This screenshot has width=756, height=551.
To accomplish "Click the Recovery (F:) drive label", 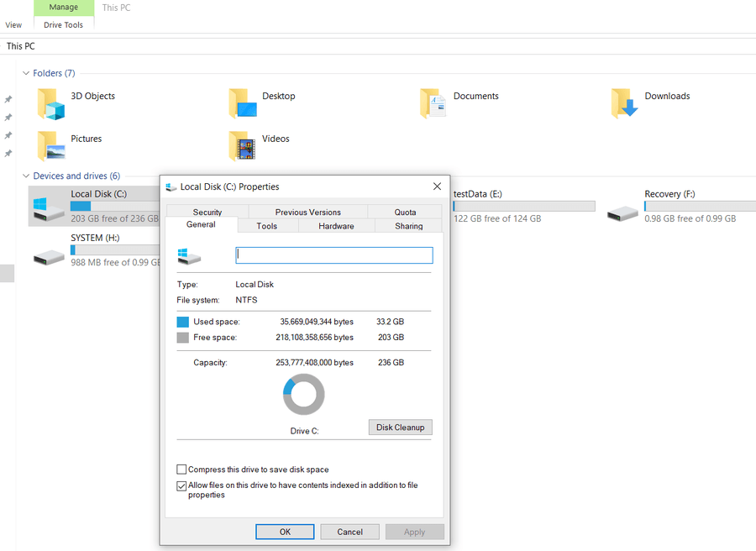I will click(x=669, y=194).
